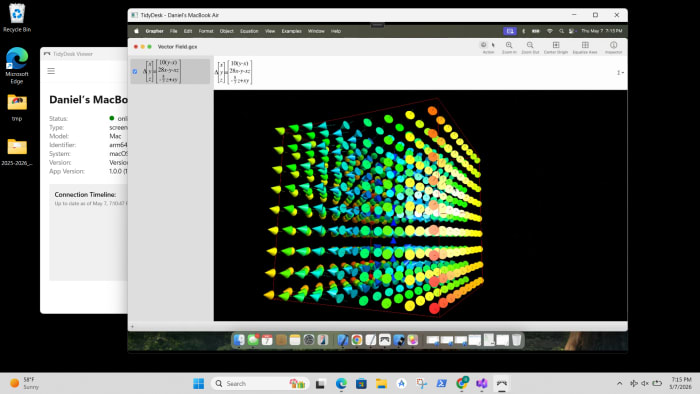The width and height of the screenshot is (700, 394).
Task: Open Snipping Tool from the Windows taskbar
Action: 421,383
